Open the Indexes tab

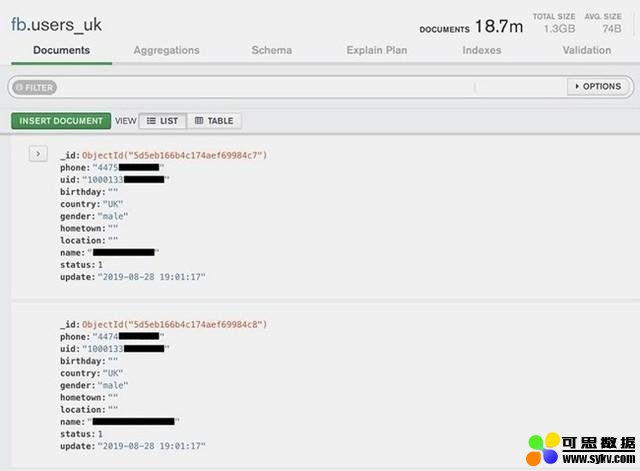482,50
